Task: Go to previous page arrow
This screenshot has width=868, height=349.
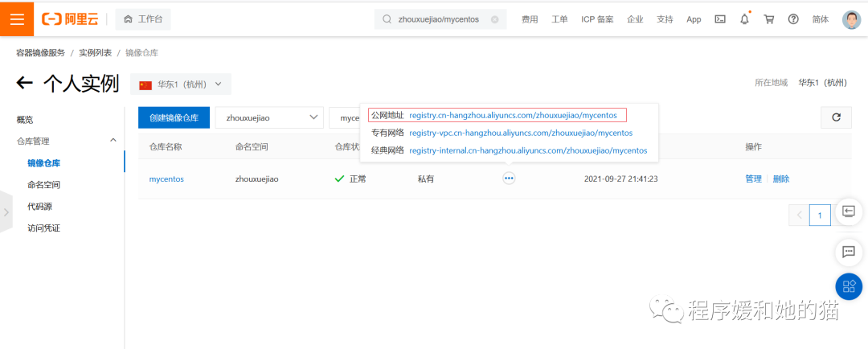Action: pos(799,215)
